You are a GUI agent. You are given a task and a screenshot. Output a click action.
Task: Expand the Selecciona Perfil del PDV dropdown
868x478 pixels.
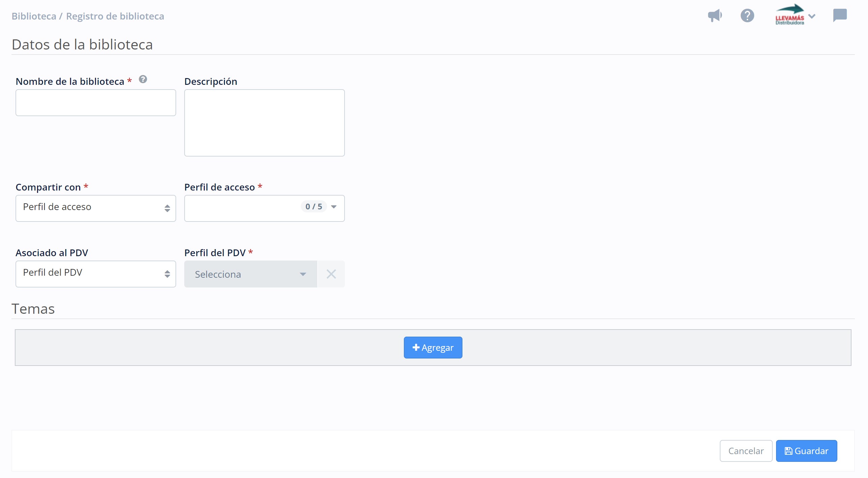coord(250,274)
